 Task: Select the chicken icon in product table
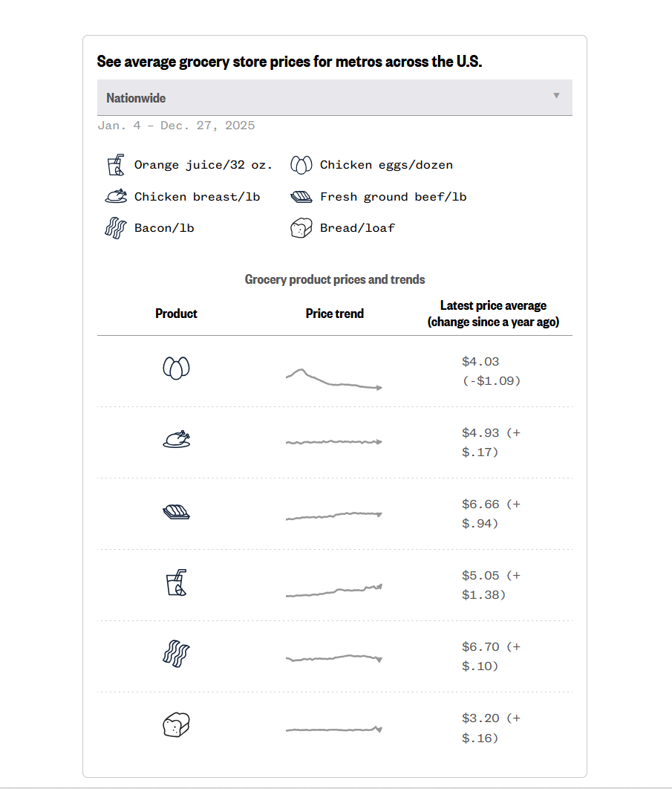[176, 439]
